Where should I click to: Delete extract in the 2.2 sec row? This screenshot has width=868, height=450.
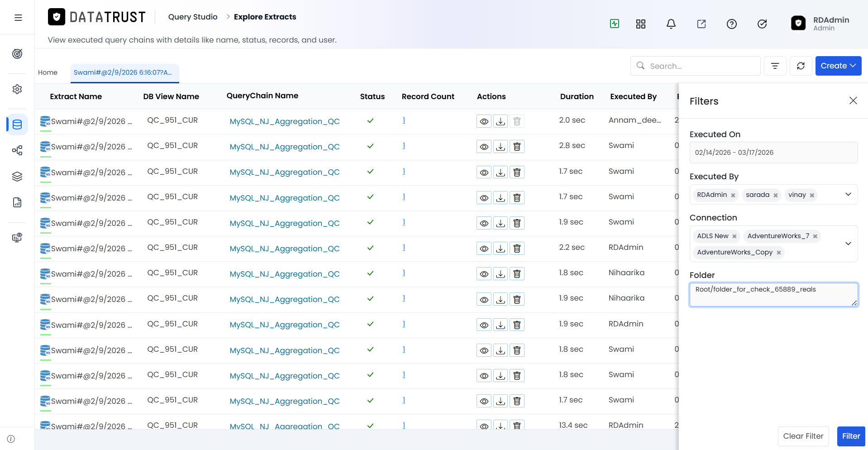[x=517, y=249]
